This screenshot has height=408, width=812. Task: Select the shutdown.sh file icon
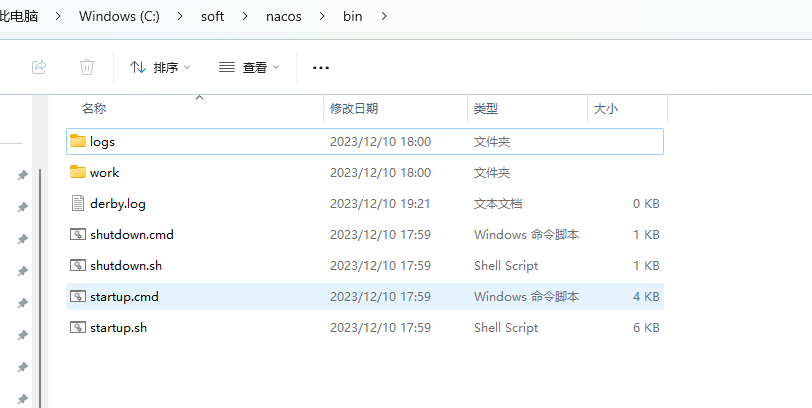tap(78, 265)
